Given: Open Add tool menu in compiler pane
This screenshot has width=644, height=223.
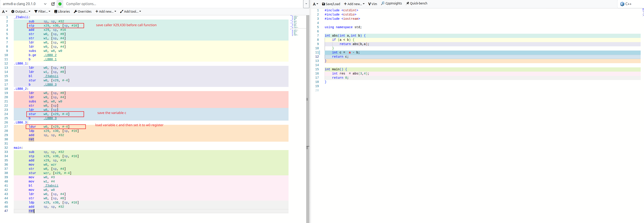Looking at the screenshot, I should coord(130,12).
